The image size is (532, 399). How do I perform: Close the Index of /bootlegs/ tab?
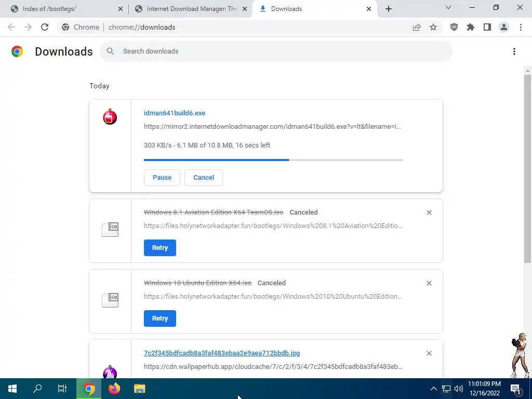tap(121, 9)
